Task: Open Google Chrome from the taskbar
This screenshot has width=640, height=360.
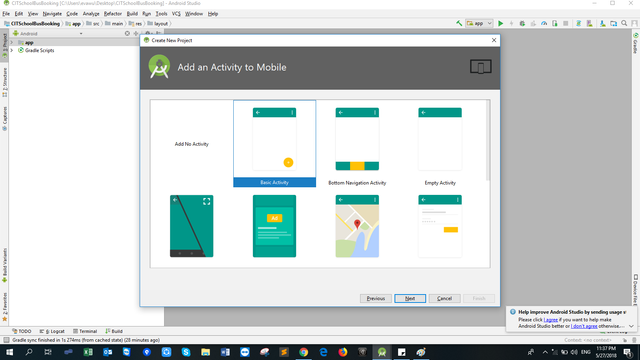Action: [x=303, y=352]
